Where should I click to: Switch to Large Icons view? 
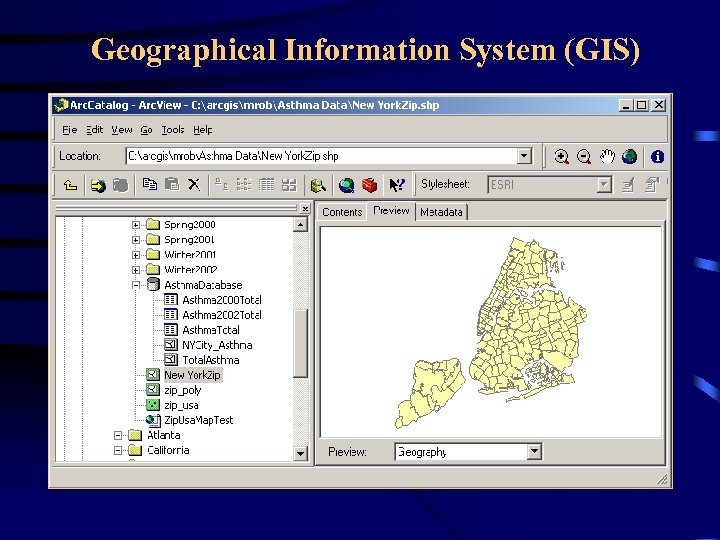222,185
